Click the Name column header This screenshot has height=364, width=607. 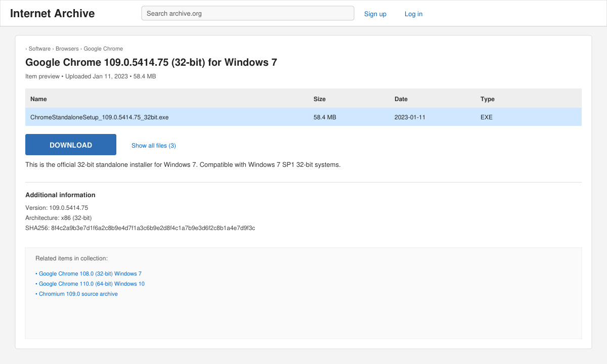[38, 99]
